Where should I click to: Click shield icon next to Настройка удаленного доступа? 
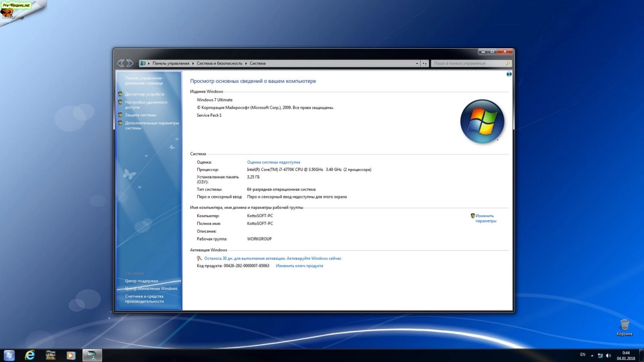click(x=120, y=102)
